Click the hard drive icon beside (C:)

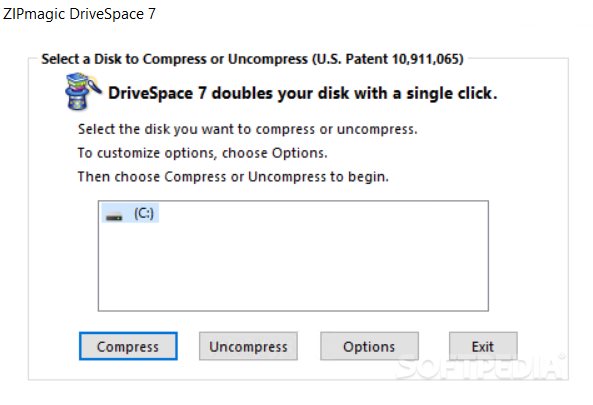coord(114,217)
